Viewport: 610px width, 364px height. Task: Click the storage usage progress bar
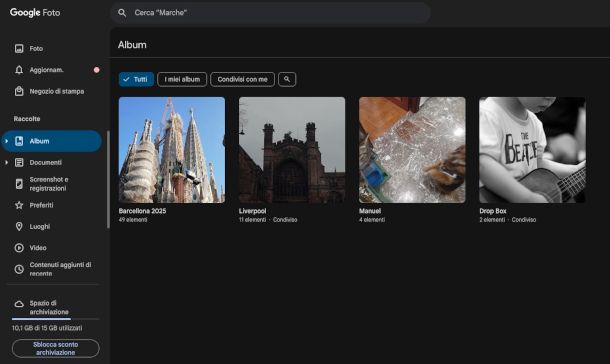55,319
